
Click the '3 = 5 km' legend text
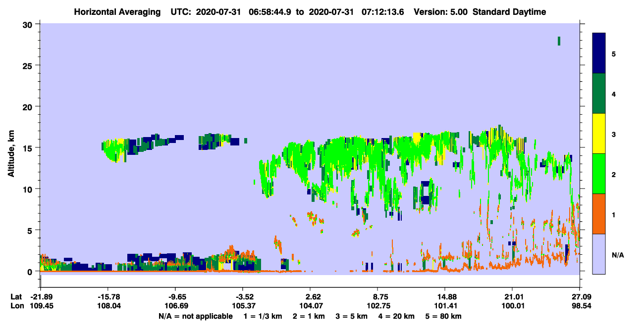coord(351,316)
